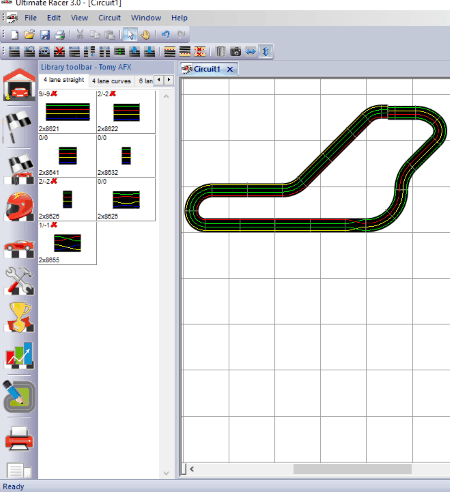
Task: Select track piece 2x8632
Action: pos(126,156)
